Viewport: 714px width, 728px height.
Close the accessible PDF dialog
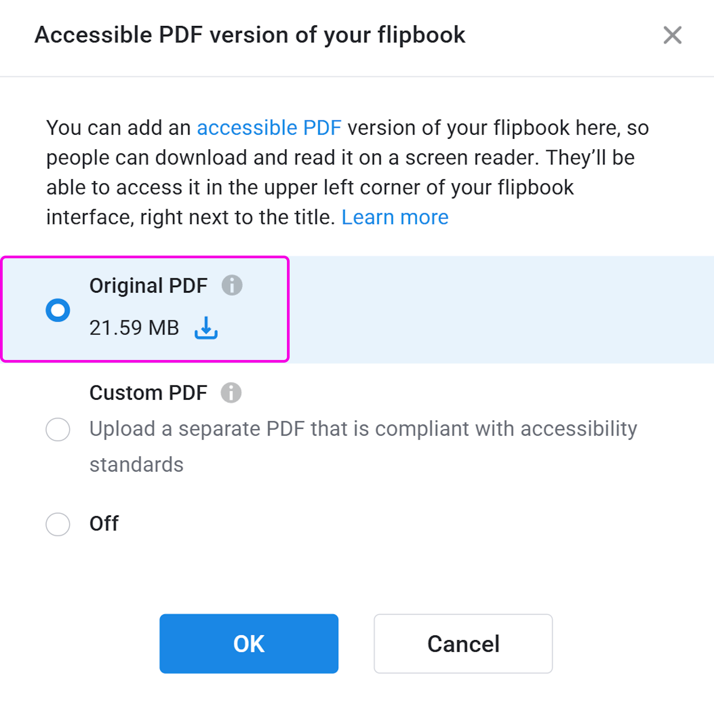pos(672,35)
